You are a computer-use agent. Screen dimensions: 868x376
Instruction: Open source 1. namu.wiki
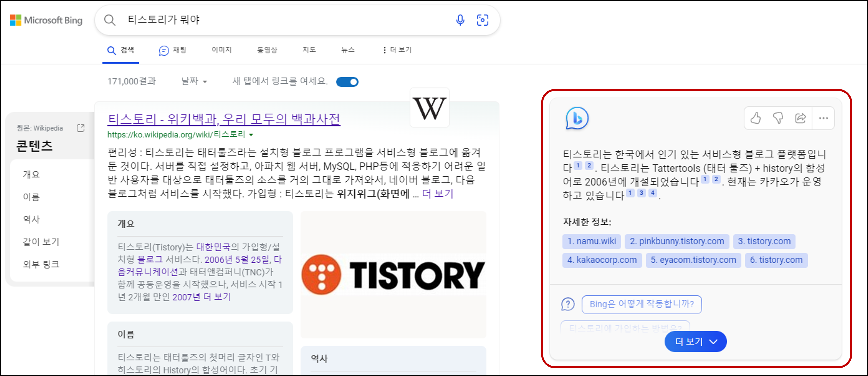(592, 242)
